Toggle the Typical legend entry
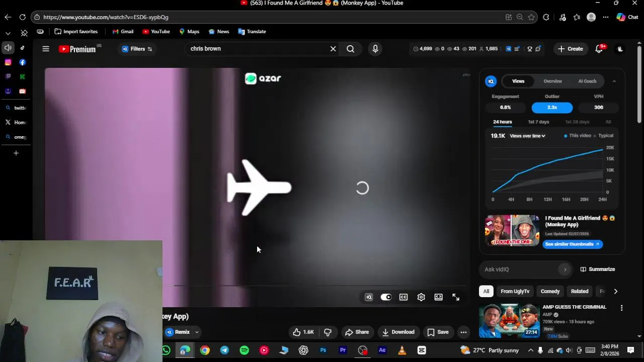Image resolution: width=644 pixels, height=362 pixels. coord(603,136)
